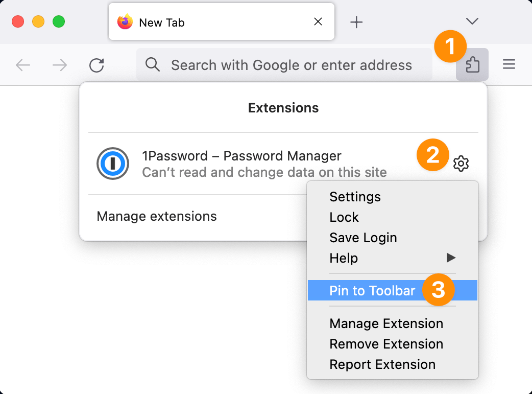Click the Firefox application menu hamburger
Viewport: 532px width, 394px height.
(x=509, y=64)
